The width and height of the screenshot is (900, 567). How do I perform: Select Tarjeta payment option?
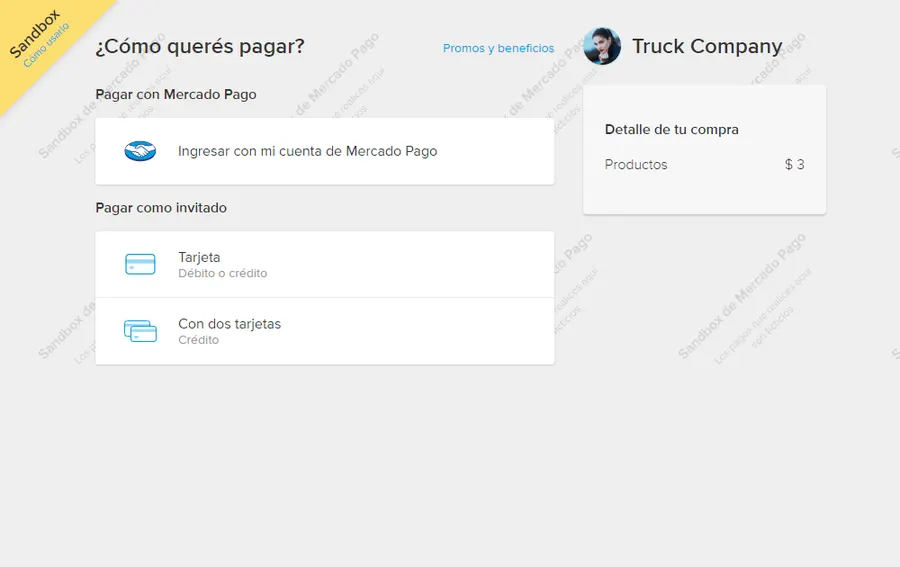coord(325,265)
